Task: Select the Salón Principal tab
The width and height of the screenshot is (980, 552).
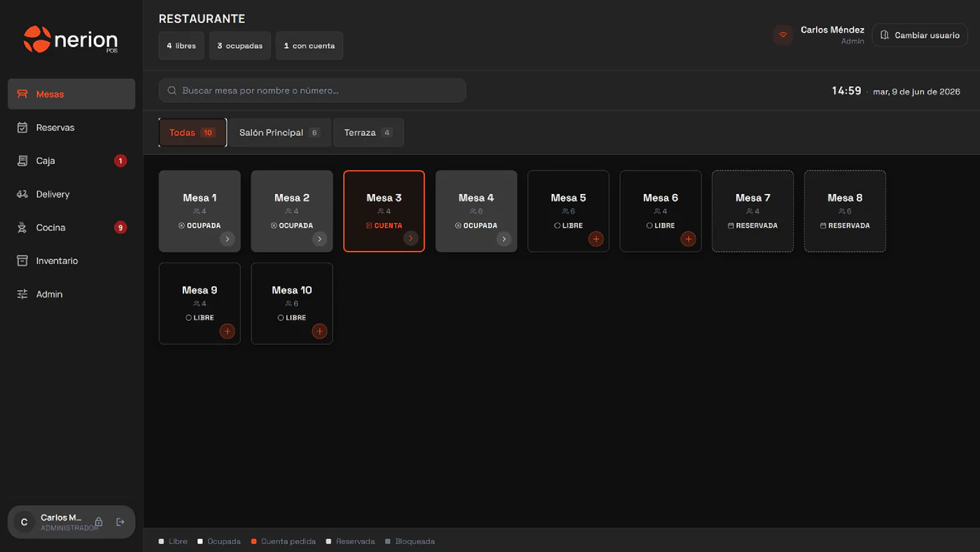Action: coord(280,132)
